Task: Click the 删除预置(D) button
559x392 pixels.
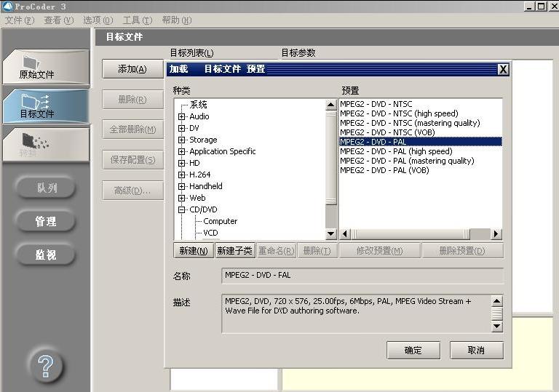Action: (x=462, y=250)
